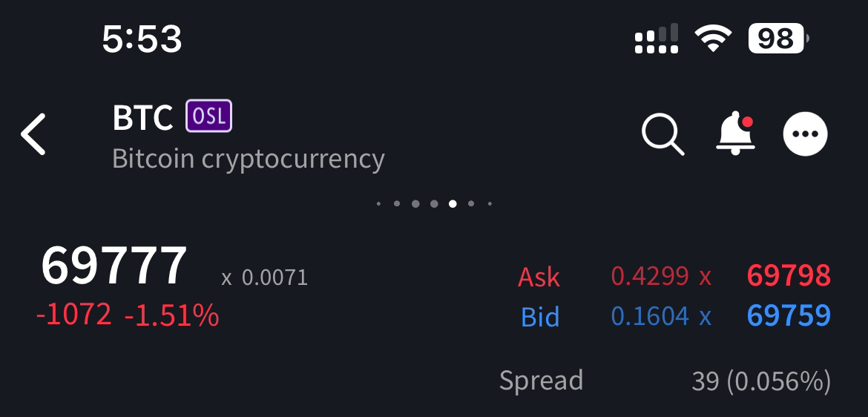Tap the purple OSL exchange badge

pos(208,116)
